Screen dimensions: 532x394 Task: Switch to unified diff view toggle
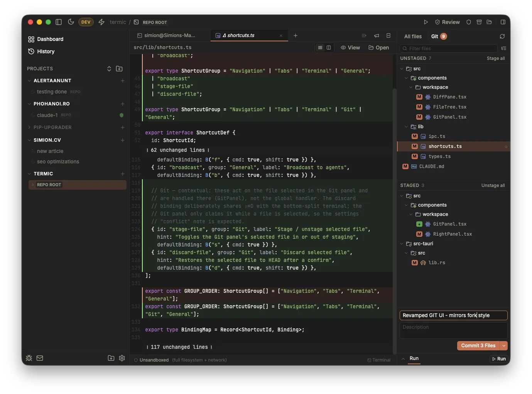320,48
